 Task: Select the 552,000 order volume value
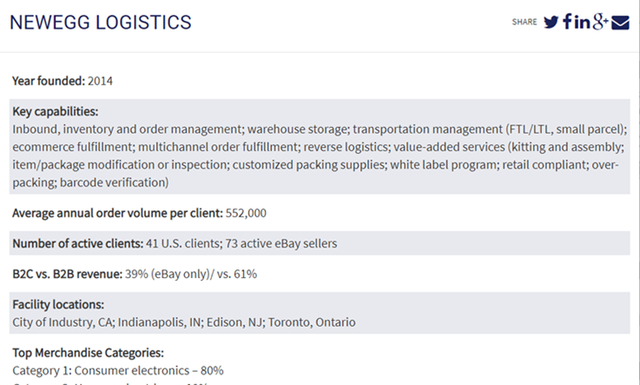246,213
